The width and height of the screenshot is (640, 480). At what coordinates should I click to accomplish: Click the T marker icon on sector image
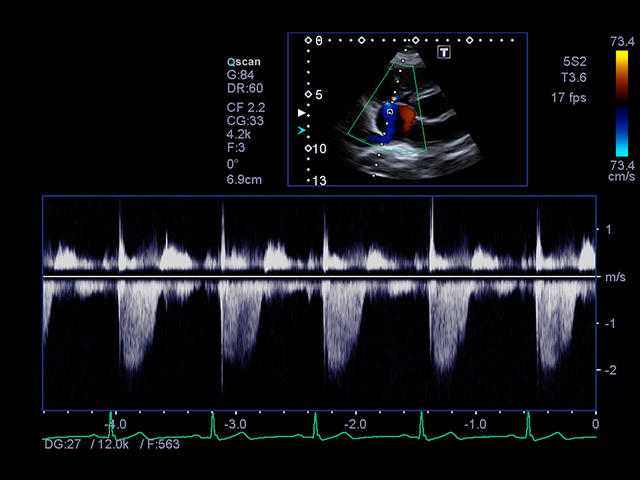[x=444, y=51]
